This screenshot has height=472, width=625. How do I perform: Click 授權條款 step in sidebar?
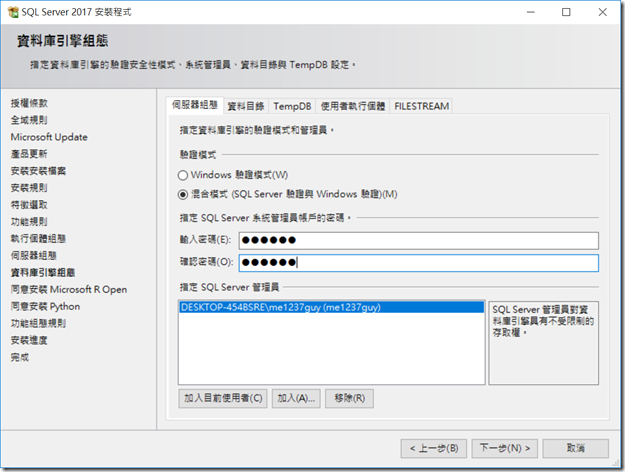[x=29, y=103]
